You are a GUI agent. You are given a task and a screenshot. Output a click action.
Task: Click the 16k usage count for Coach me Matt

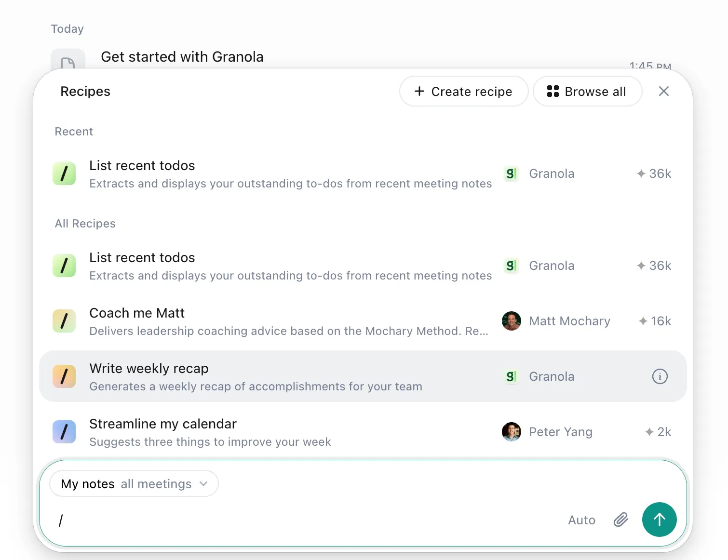click(655, 321)
